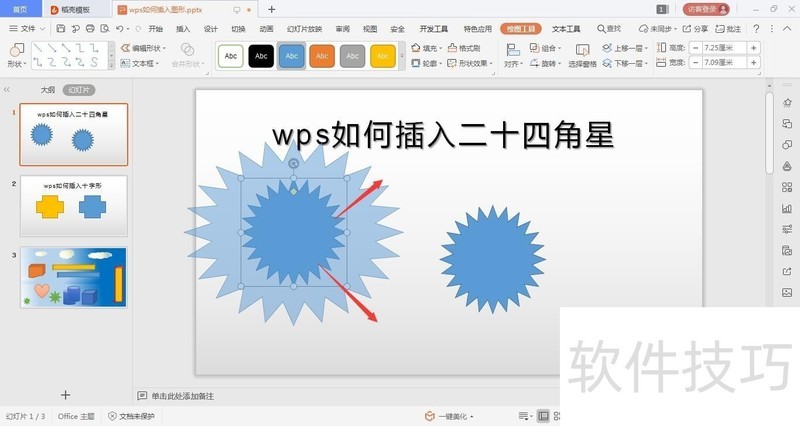Image resolution: width=800 pixels, height=426 pixels.
Task: Click the 访客登录 login button
Action: 706,9
